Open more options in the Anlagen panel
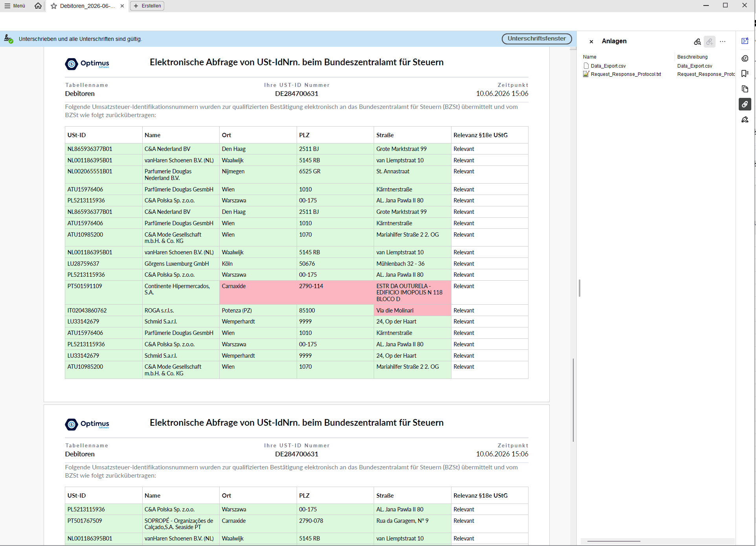This screenshot has height=546, width=756. [723, 41]
